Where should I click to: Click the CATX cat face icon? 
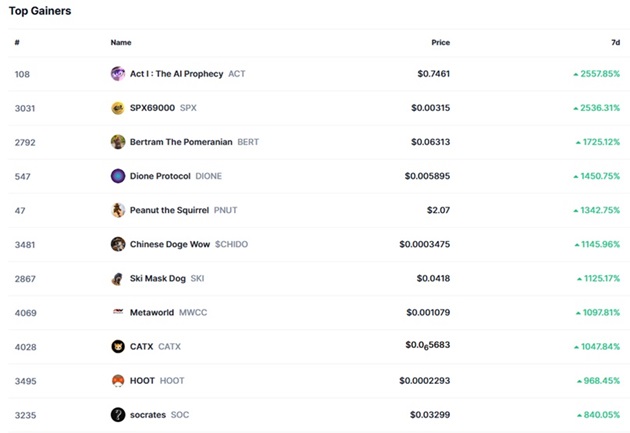coord(118,346)
